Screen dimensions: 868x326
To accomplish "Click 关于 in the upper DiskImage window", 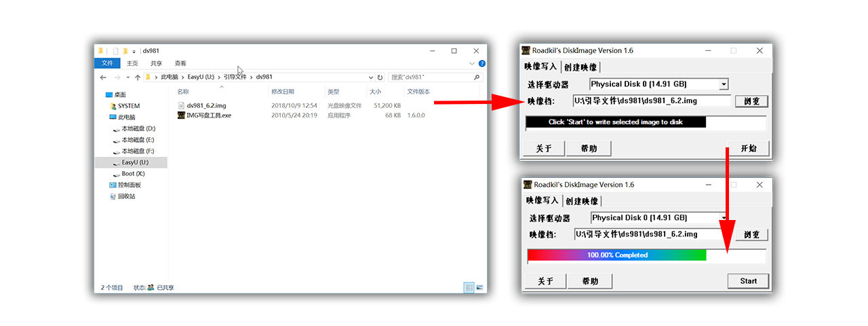I will click(x=544, y=148).
